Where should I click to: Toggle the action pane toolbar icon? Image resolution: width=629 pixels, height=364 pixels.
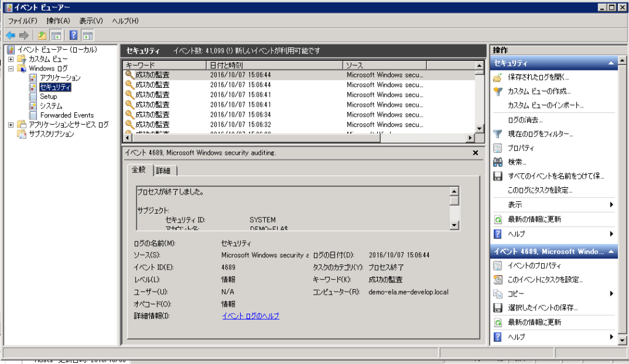(x=88, y=35)
